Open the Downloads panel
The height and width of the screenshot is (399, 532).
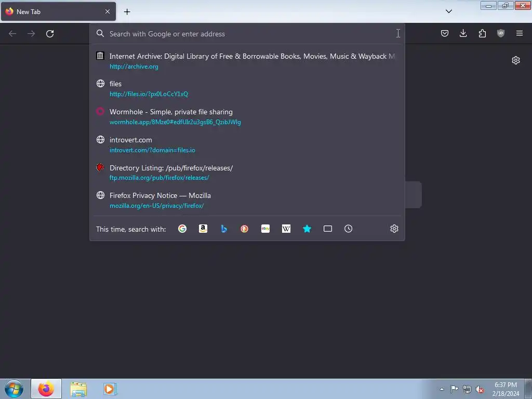(x=463, y=33)
